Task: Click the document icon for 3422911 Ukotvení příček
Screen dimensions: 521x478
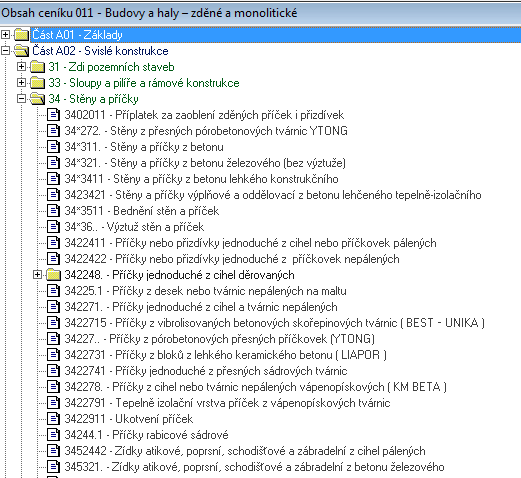Action: [53, 419]
